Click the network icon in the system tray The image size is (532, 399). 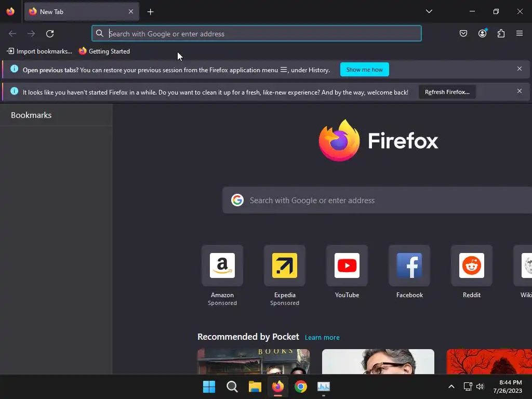(468, 387)
